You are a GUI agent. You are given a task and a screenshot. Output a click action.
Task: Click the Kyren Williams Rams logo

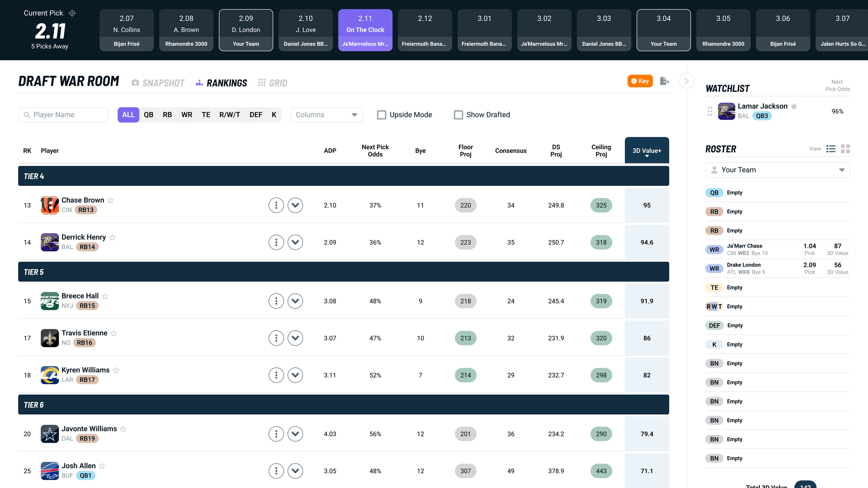click(x=50, y=375)
